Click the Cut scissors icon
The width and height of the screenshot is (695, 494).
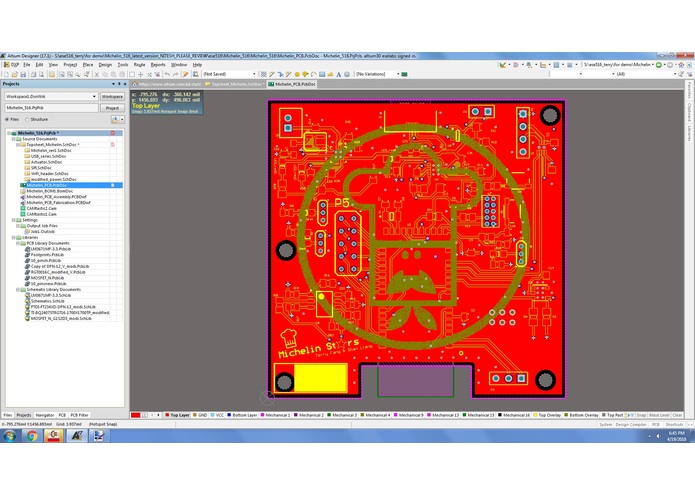click(97, 74)
